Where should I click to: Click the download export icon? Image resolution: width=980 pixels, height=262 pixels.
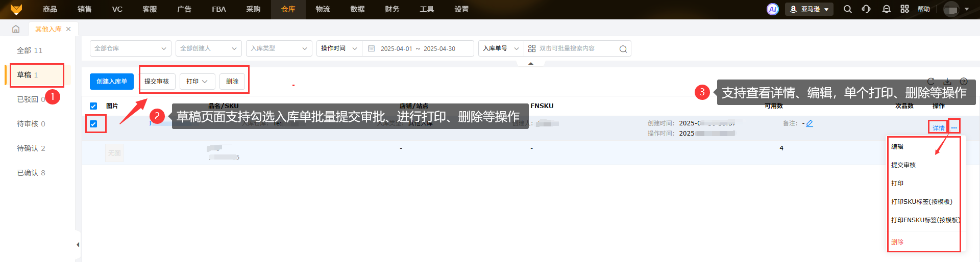[x=947, y=82]
